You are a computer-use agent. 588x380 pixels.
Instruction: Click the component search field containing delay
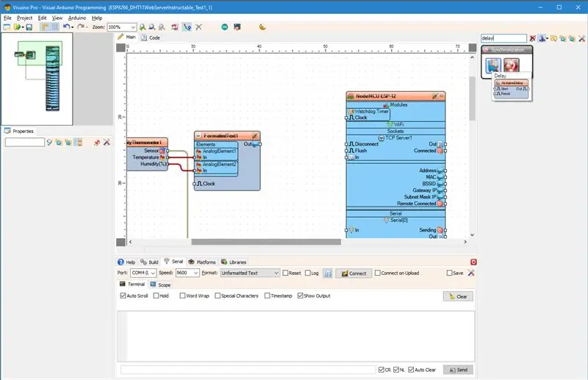tap(504, 38)
